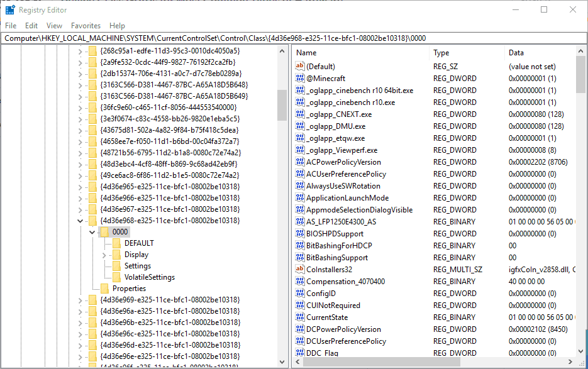The height and width of the screenshot is (369, 588).
Task: Click the DWORD icon beside BIOSHPDSupport
Action: click(x=301, y=233)
